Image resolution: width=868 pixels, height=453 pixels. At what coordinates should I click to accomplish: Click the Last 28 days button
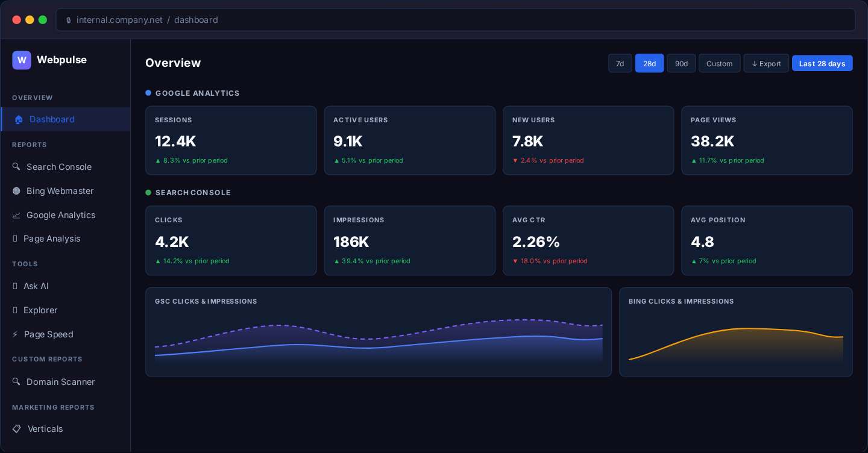point(822,63)
